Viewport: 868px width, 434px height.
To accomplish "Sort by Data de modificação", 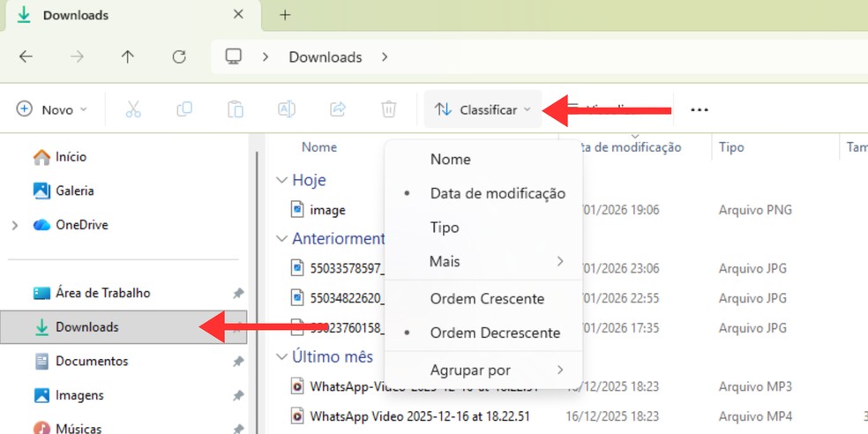I will (x=483, y=193).
